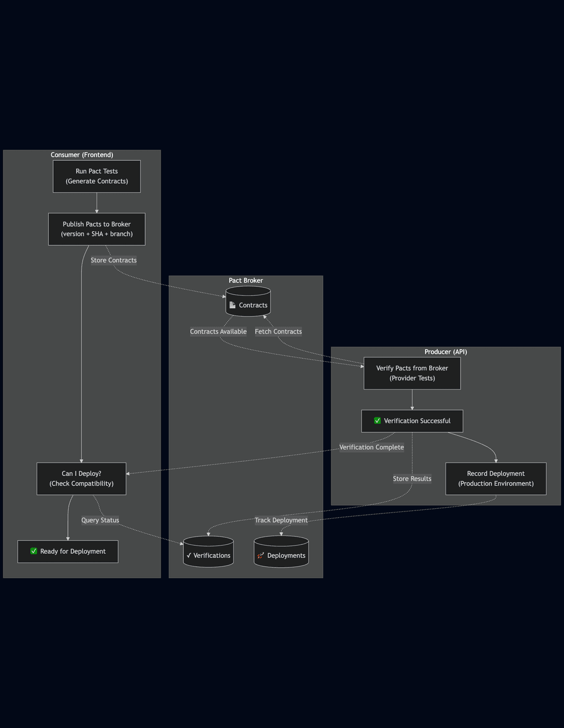The height and width of the screenshot is (728, 564).
Task: Click the Can I Deploy? node
Action: pos(81,479)
